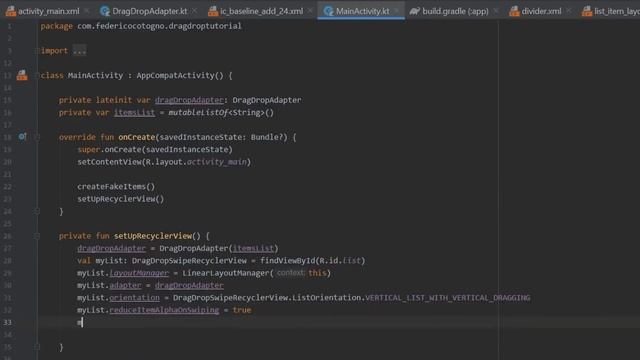Click the Gradle elephant icon on build.gradle tab
Image resolution: width=640 pixels, height=360 pixels.
coord(415,11)
